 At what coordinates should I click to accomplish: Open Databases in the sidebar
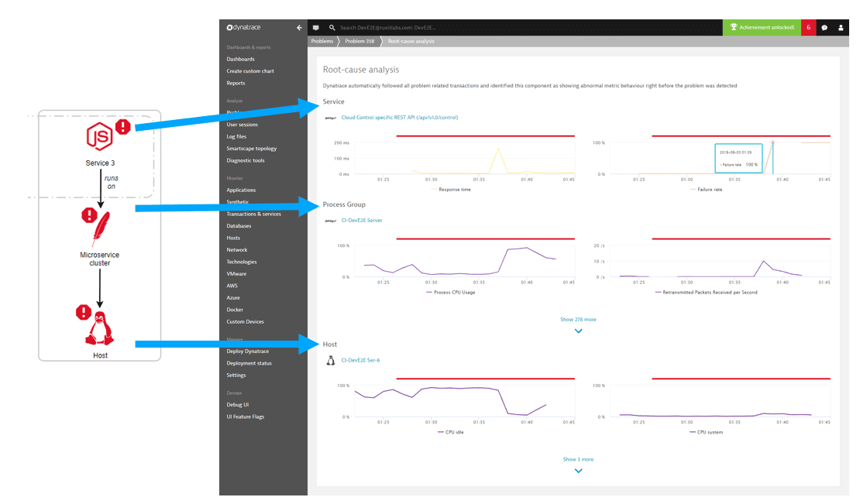click(x=239, y=226)
